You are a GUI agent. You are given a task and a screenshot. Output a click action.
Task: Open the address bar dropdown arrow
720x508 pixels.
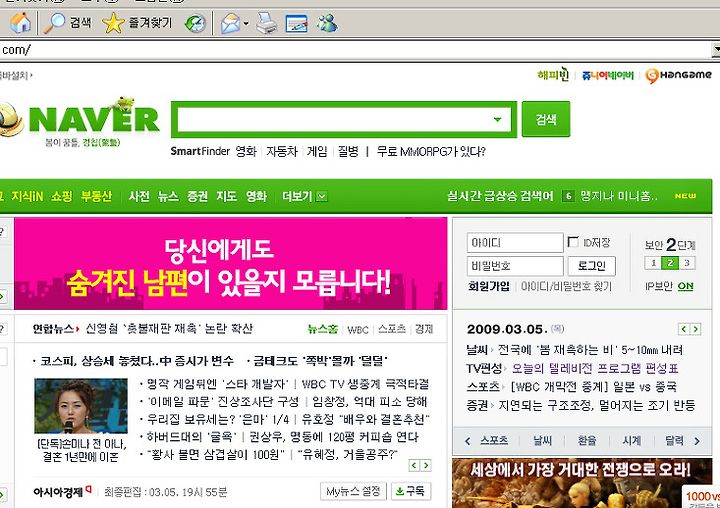point(716,50)
